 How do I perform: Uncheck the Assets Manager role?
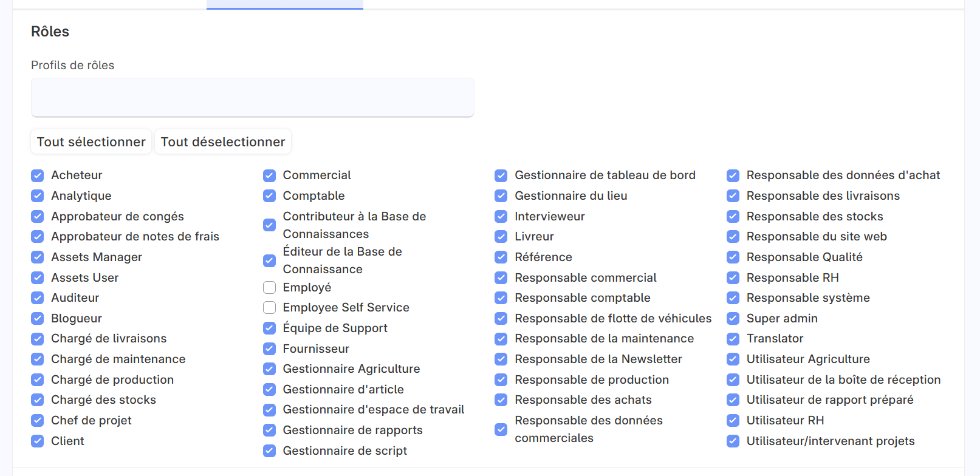(38, 257)
